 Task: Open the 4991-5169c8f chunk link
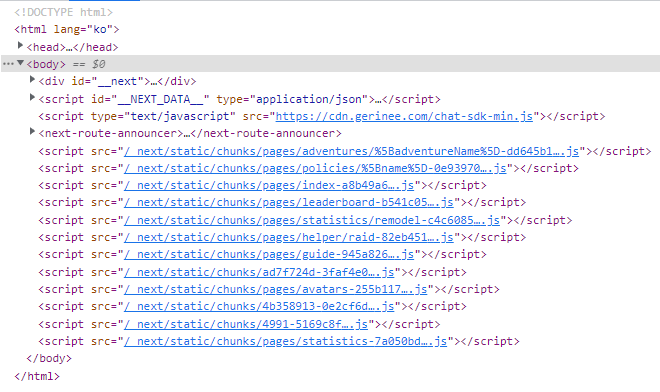[246, 324]
